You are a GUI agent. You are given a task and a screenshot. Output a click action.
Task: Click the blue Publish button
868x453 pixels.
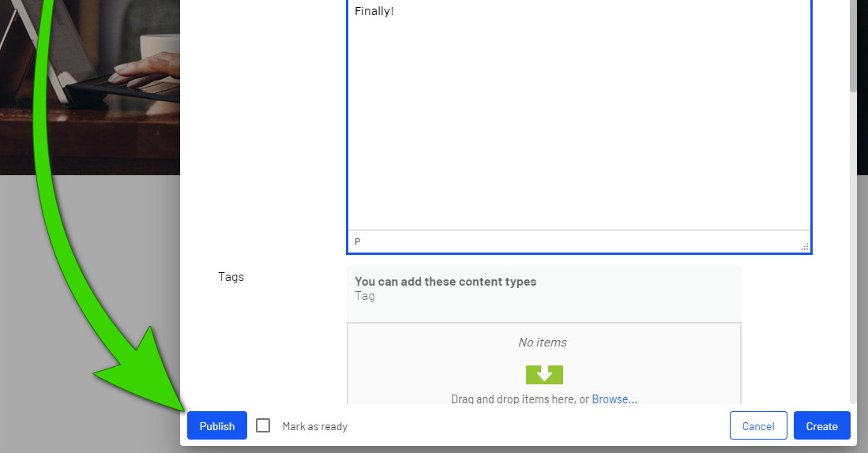(217, 426)
